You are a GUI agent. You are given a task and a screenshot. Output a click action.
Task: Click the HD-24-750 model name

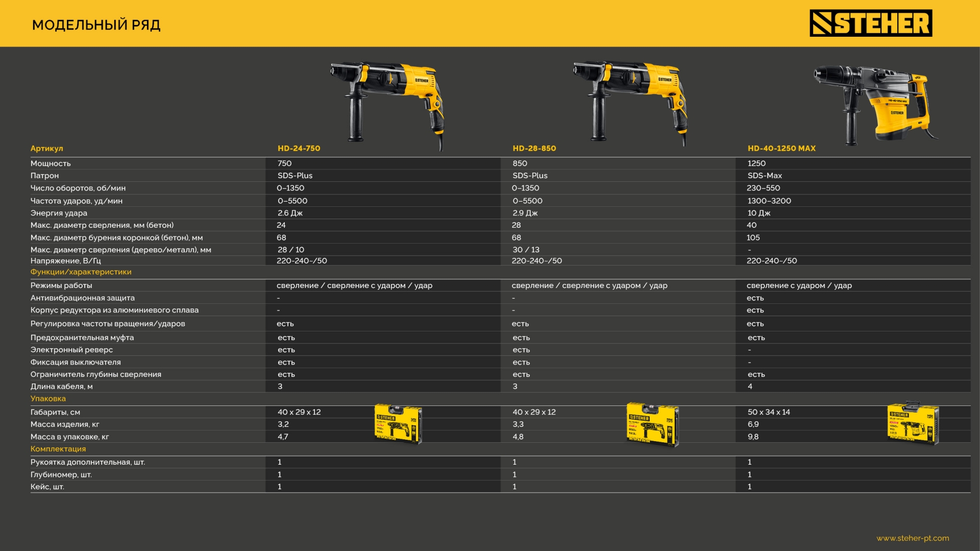[299, 148]
